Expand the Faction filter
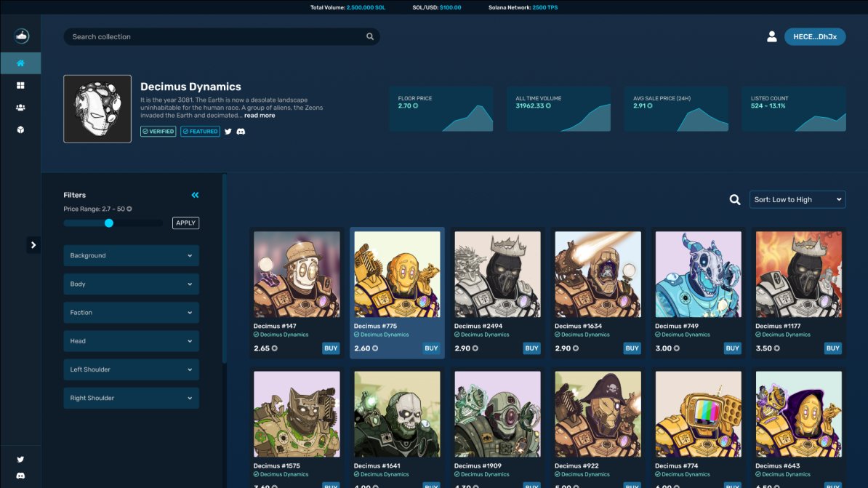868x488 pixels. coord(131,313)
